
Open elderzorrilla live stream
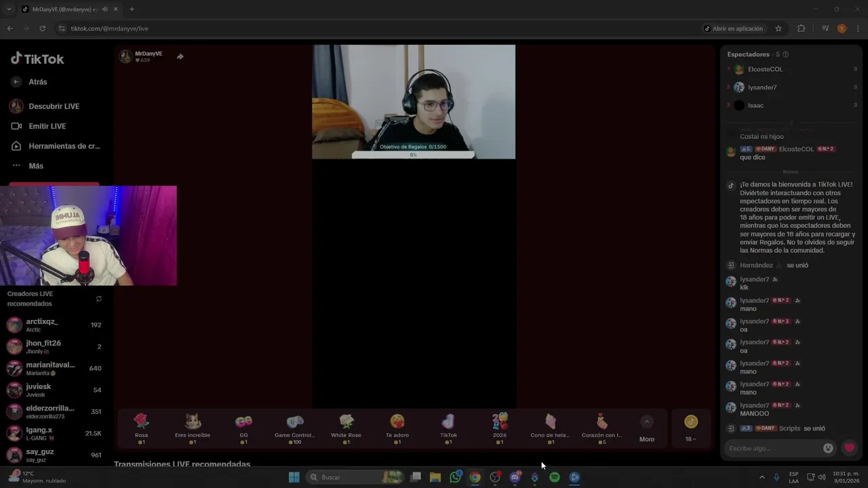pyautogui.click(x=54, y=411)
